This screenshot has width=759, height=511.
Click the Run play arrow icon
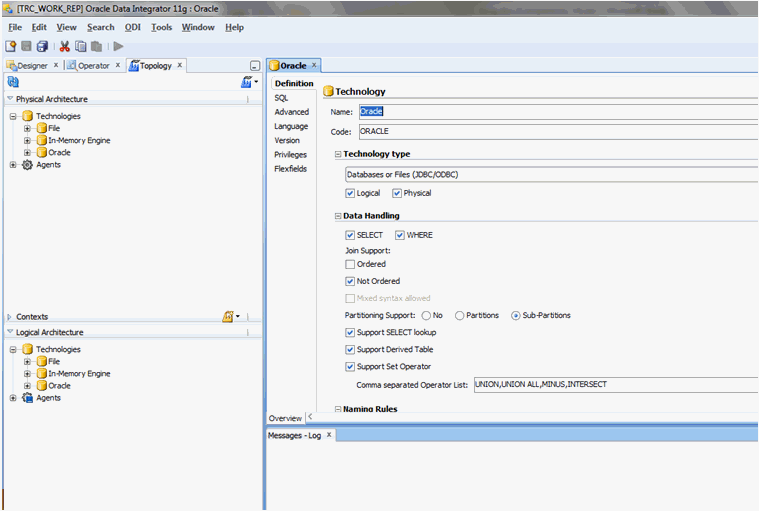tap(119, 46)
